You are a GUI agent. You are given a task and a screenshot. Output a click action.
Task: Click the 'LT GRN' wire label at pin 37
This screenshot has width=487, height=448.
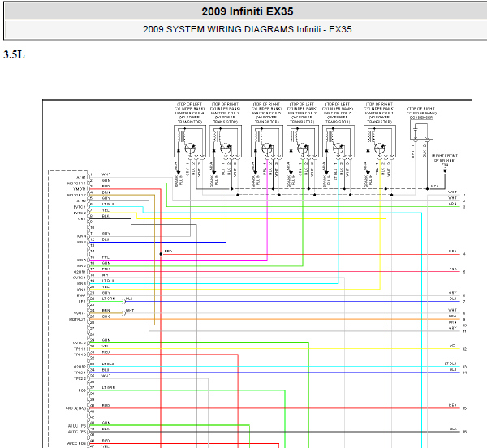[x=109, y=387]
